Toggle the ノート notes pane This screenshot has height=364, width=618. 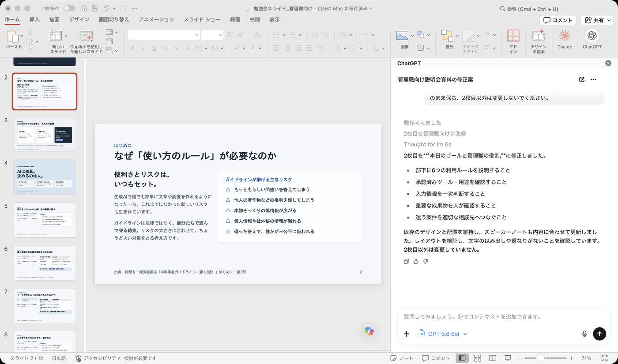point(402,358)
